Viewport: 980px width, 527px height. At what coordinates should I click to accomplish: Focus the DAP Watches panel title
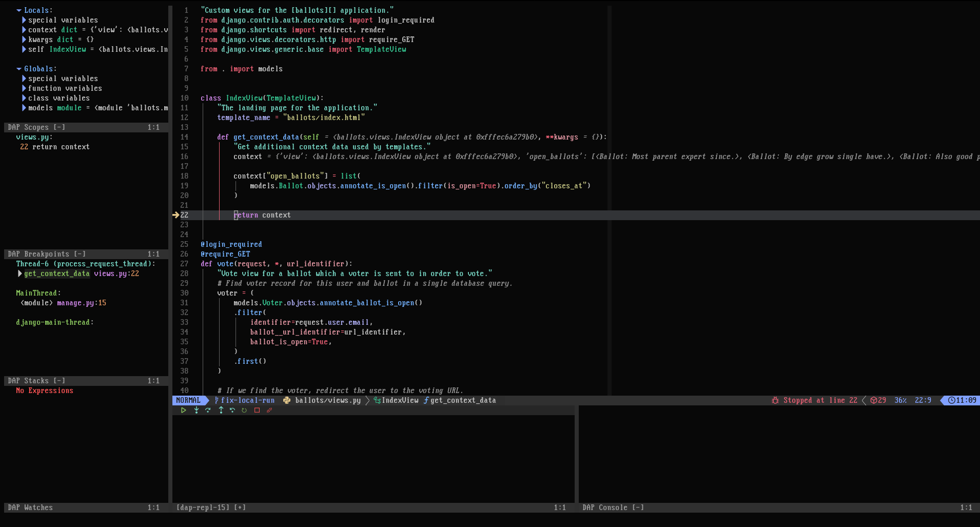pos(30,508)
